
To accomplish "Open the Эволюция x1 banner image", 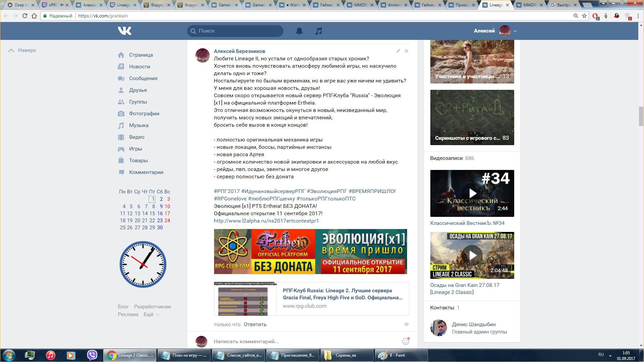I will coord(310,251).
